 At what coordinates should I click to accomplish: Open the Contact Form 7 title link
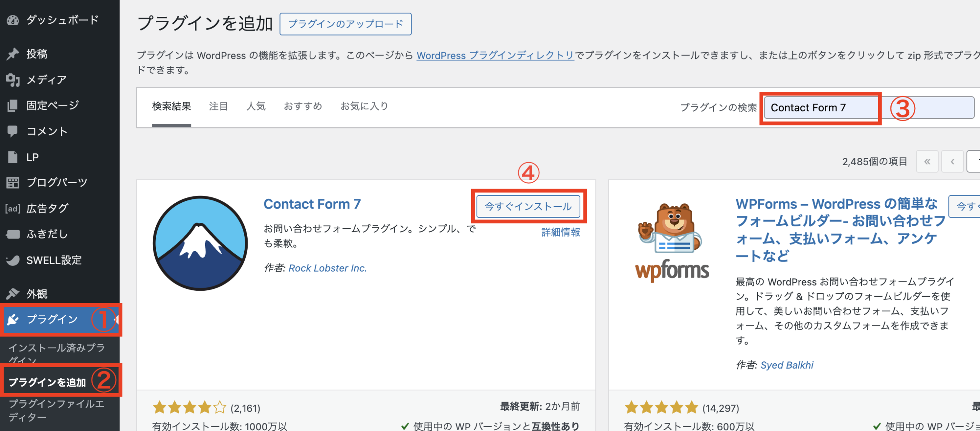(312, 204)
